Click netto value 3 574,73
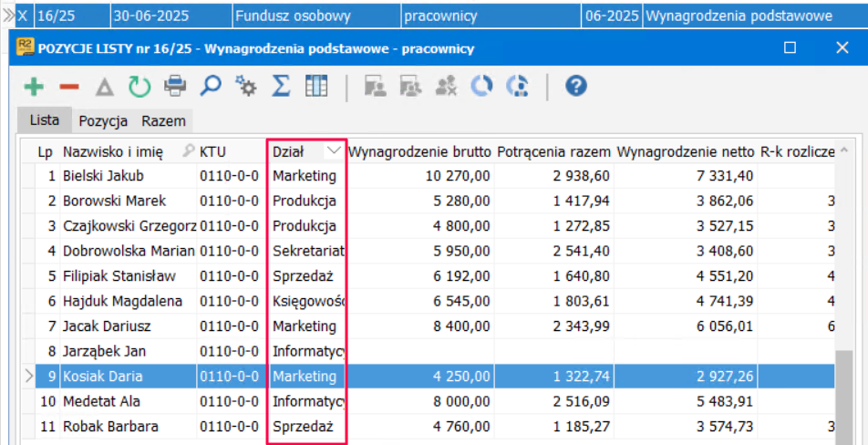Image resolution: width=868 pixels, height=445 pixels. [725, 427]
